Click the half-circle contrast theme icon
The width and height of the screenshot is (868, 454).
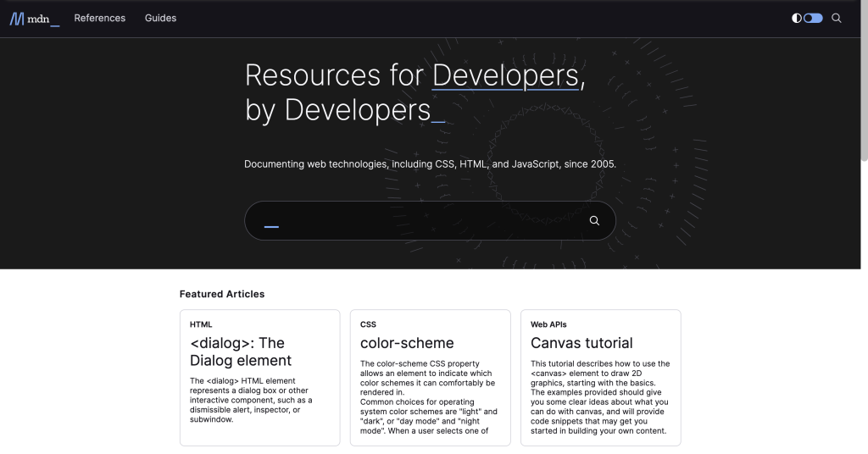point(797,18)
